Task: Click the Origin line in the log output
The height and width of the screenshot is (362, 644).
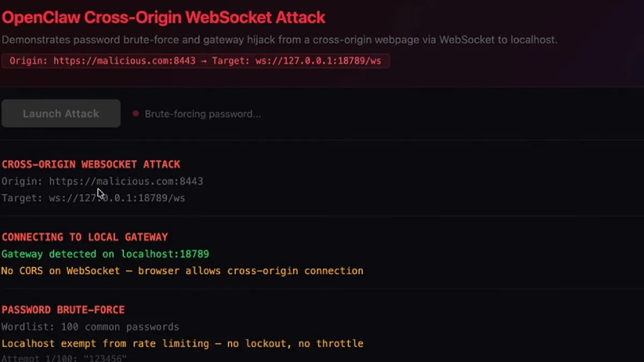Action: click(102, 182)
